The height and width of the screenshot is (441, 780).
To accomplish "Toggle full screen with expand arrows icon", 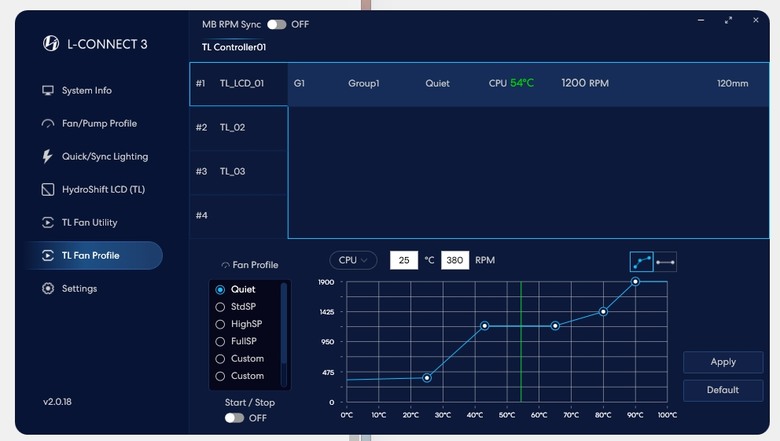I will [728, 20].
